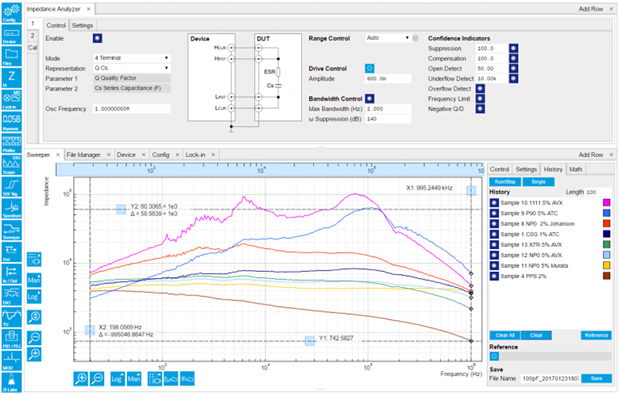The width and height of the screenshot is (620, 395).
Task: Open the Files folder icon in sidebar
Action: [12, 56]
